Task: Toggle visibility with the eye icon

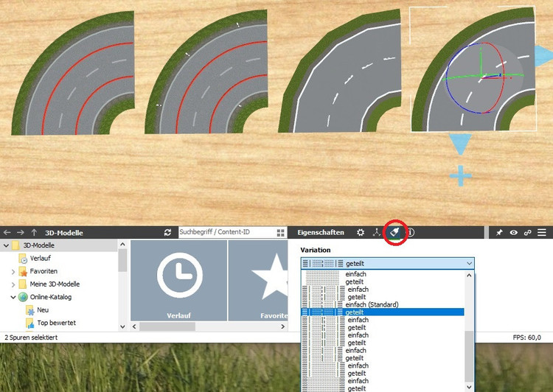Action: (x=513, y=233)
